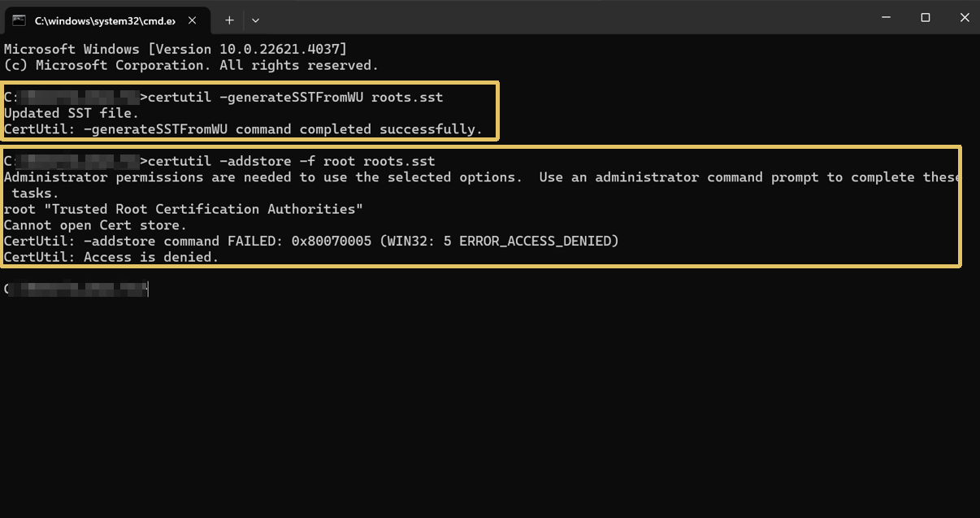Minimize the terminal window
This screenshot has width=980, height=518.
click(x=886, y=17)
